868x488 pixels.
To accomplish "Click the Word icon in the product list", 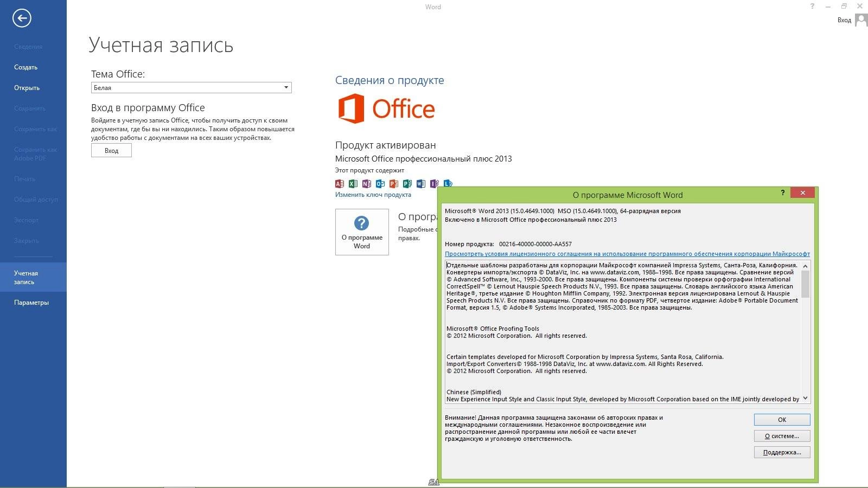I will tap(421, 184).
